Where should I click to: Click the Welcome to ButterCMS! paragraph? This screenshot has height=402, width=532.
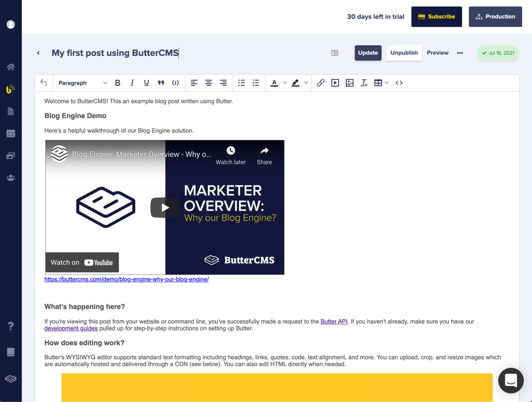click(139, 101)
